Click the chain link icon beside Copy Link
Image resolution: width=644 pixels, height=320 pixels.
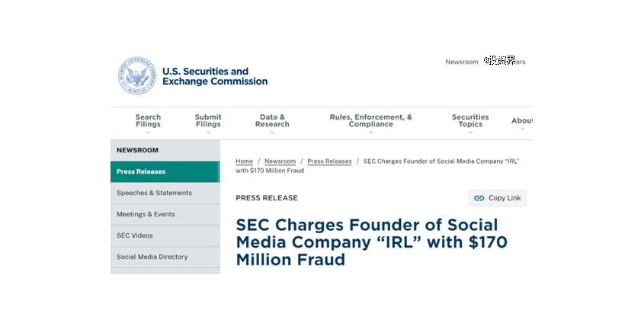click(479, 198)
